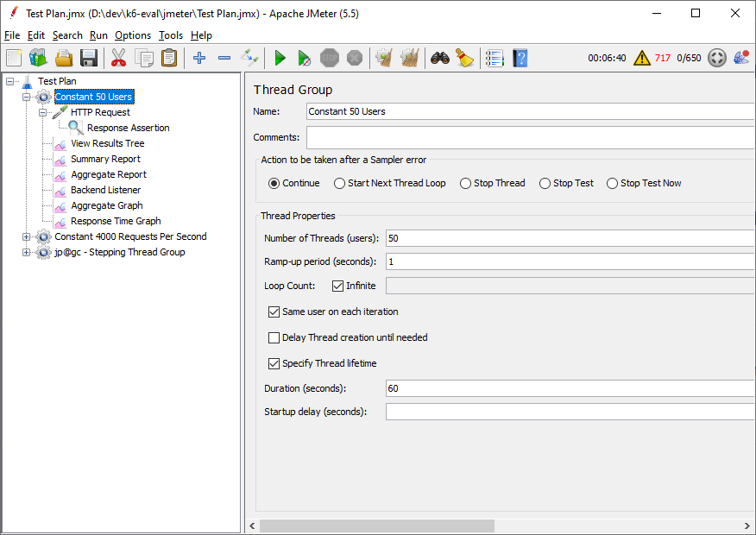Click the New test plan icon
This screenshot has width=756, height=535.
pyautogui.click(x=14, y=59)
